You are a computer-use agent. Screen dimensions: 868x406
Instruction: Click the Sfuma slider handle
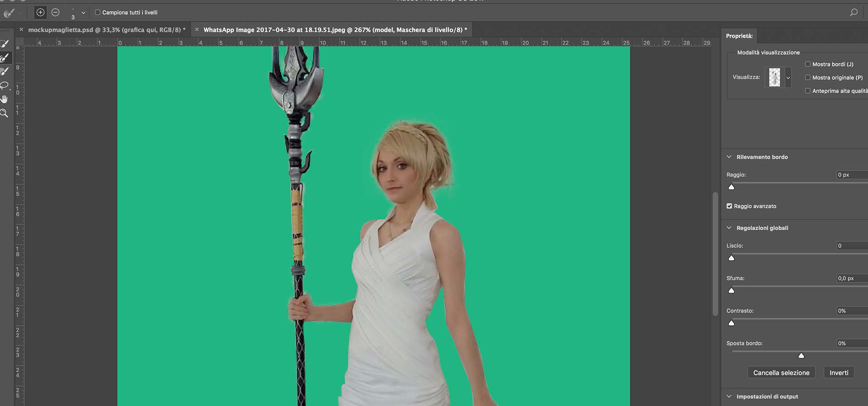(731, 290)
